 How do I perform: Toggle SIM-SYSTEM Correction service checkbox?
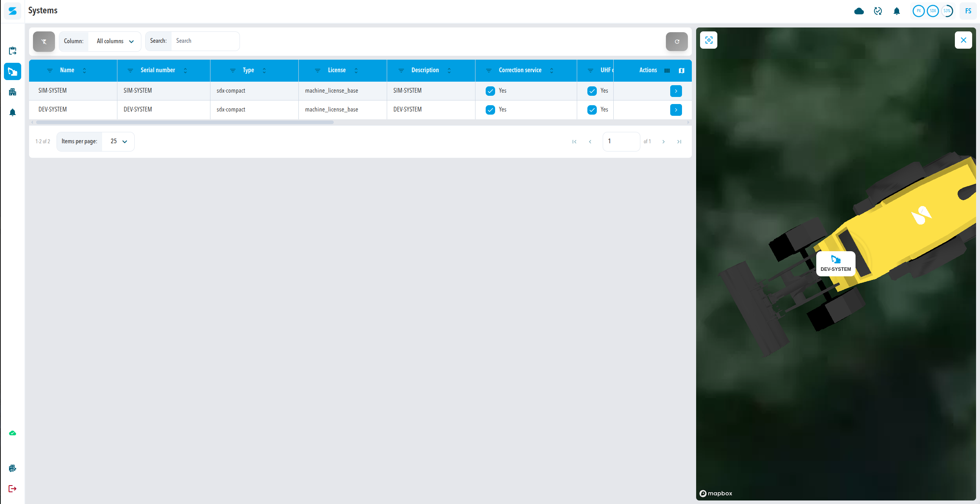tap(490, 91)
